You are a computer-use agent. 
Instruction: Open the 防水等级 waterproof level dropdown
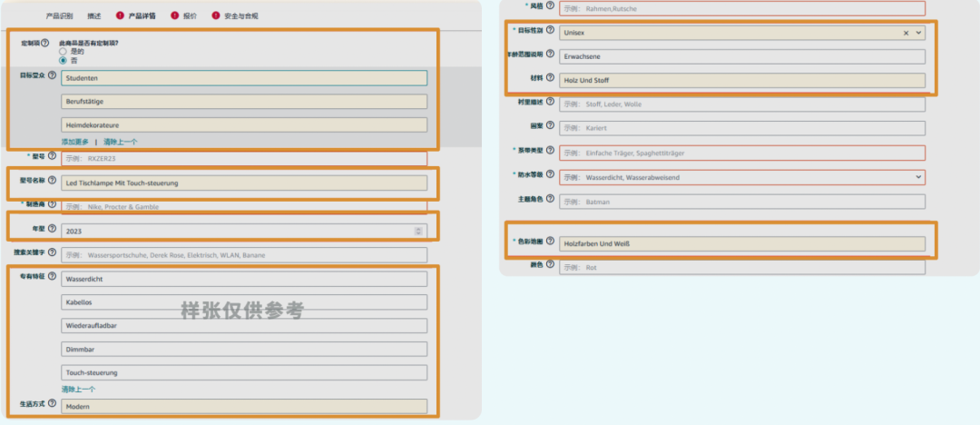pyautogui.click(x=919, y=177)
